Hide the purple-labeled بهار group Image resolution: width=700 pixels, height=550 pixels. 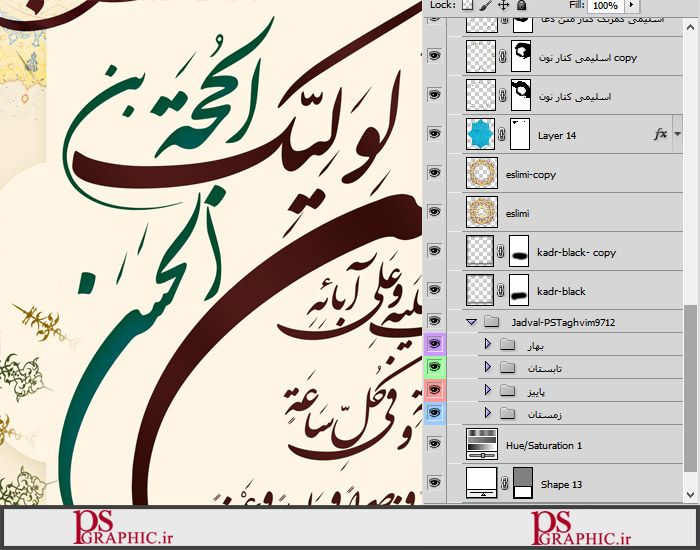(434, 344)
